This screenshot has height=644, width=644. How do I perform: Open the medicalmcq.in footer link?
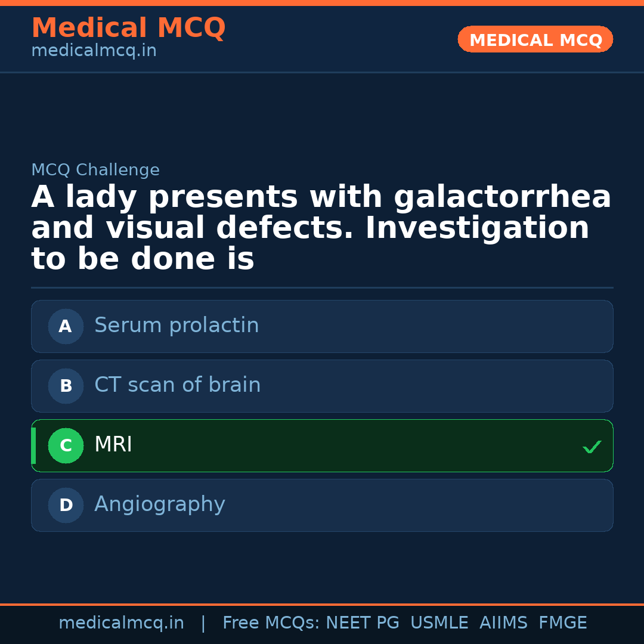point(121,623)
